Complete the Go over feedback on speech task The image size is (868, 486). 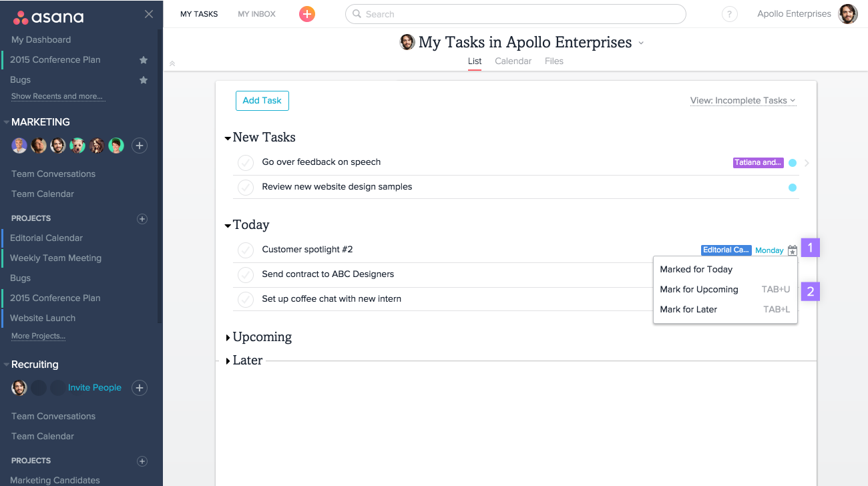pos(246,162)
